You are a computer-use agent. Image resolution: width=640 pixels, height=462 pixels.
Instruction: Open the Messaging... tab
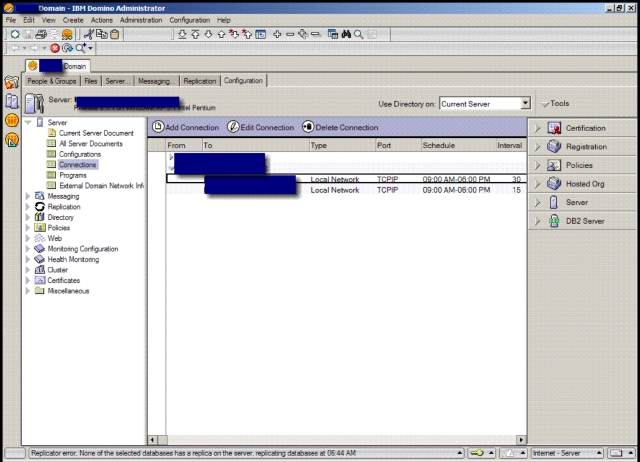click(x=157, y=81)
